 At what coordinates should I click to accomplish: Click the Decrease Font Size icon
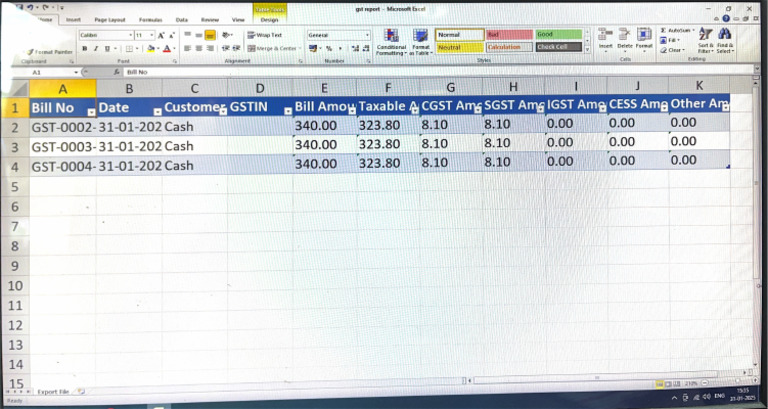point(171,36)
